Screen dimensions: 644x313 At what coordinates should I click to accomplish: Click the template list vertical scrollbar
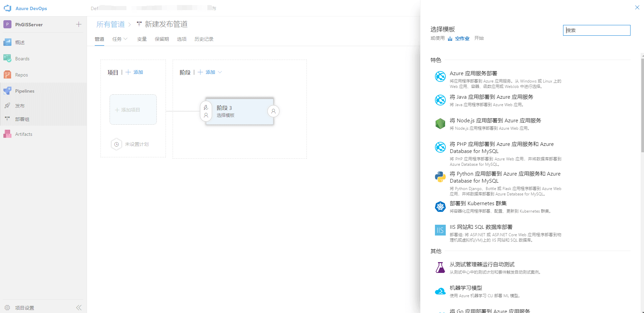pos(642,104)
